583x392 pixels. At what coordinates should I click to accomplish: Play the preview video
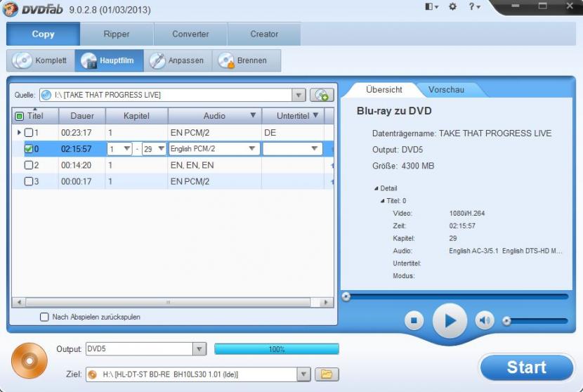[x=450, y=320]
